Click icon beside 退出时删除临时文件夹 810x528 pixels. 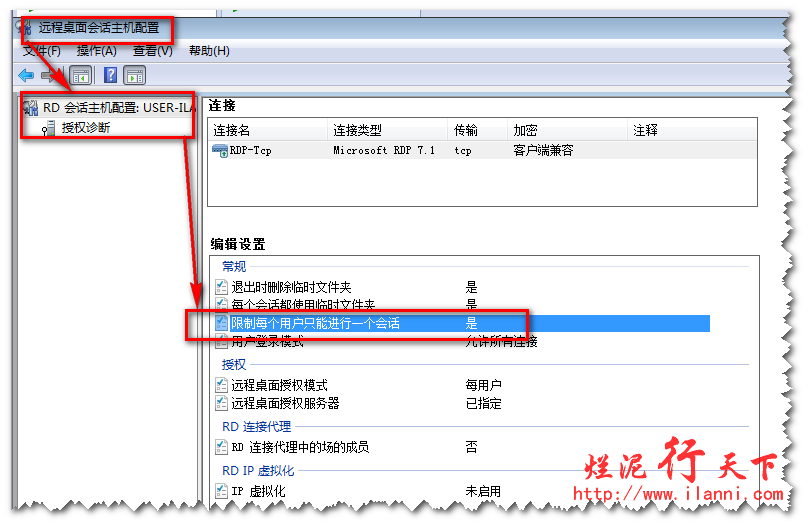click(x=221, y=287)
